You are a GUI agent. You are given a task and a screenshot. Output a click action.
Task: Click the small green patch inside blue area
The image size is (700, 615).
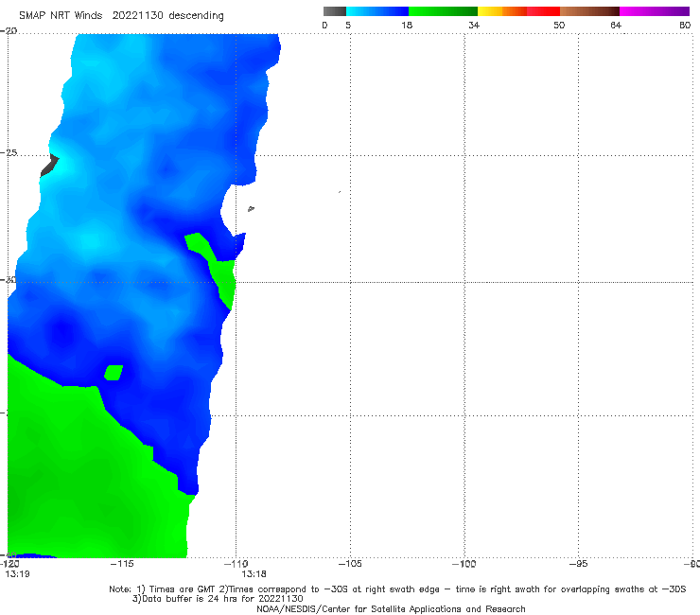114,373
